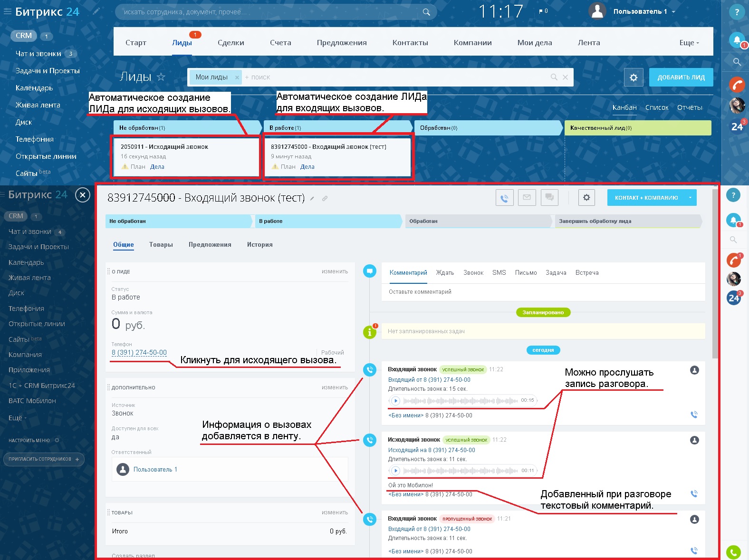Select the Задача activity tab
The height and width of the screenshot is (560, 749).
click(556, 273)
